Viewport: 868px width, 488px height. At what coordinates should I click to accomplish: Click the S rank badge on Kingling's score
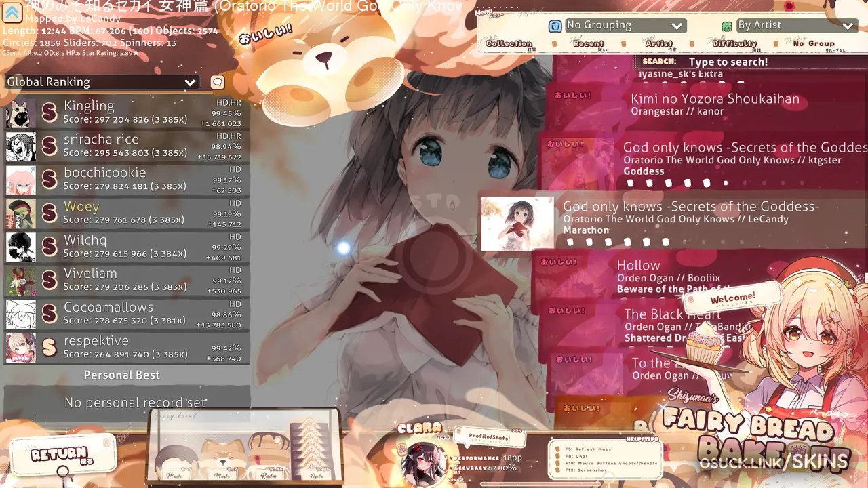coord(49,113)
